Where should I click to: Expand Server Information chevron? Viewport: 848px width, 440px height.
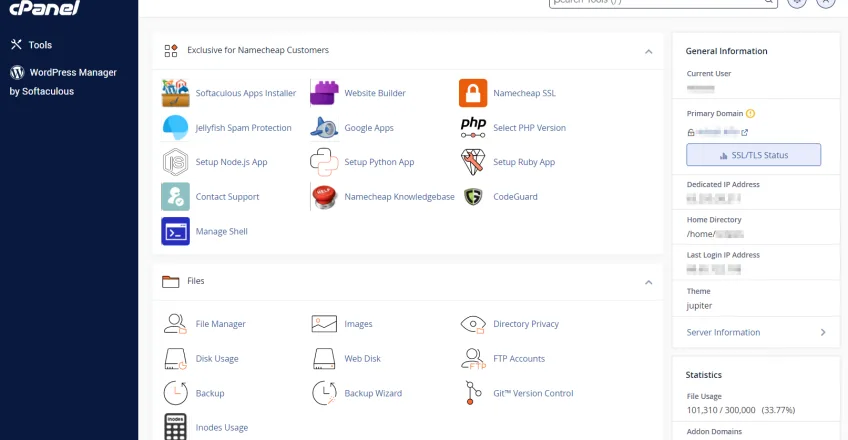click(x=823, y=332)
